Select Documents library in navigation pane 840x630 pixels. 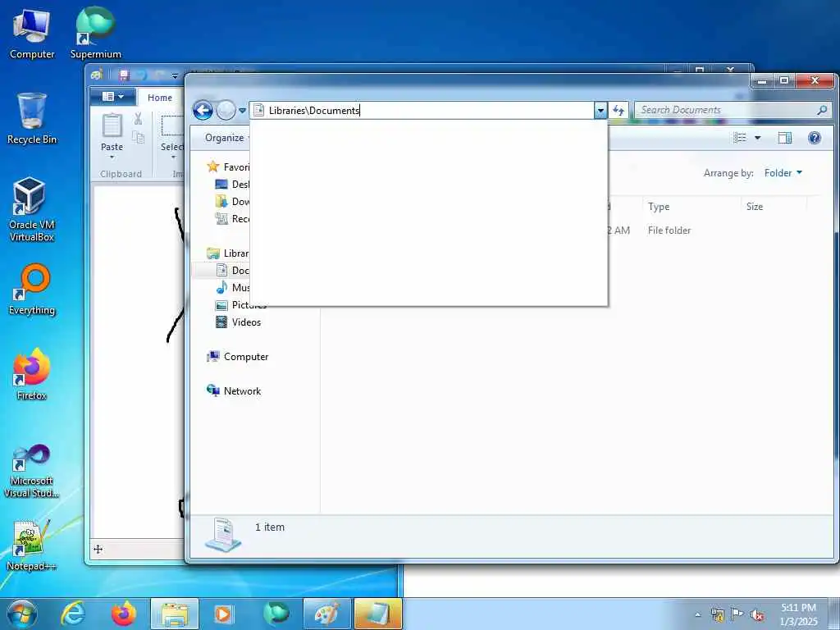click(x=232, y=271)
